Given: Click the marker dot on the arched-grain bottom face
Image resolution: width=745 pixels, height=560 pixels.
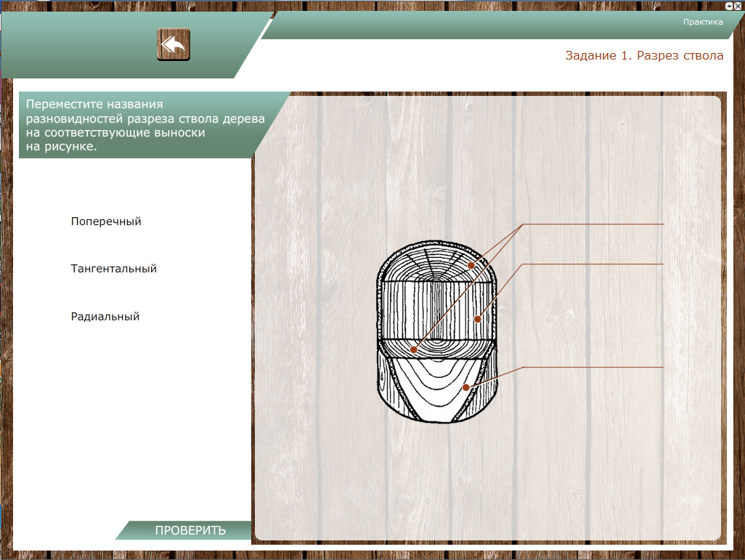Looking at the screenshot, I should (466, 388).
